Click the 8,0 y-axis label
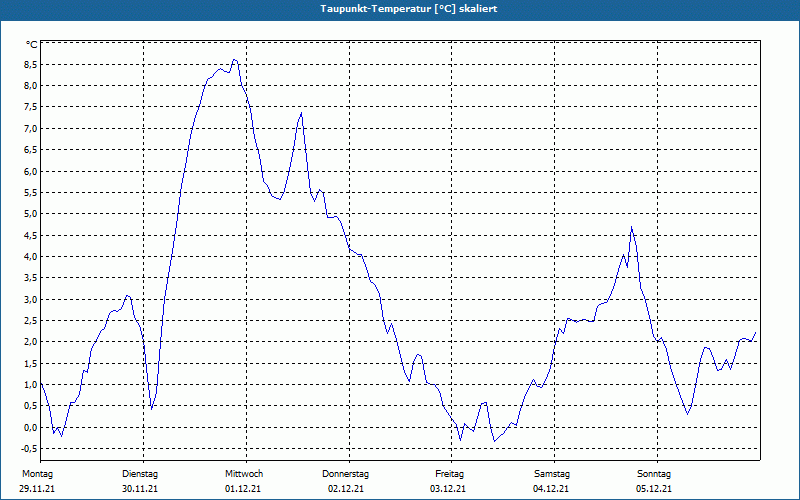 click(30, 86)
